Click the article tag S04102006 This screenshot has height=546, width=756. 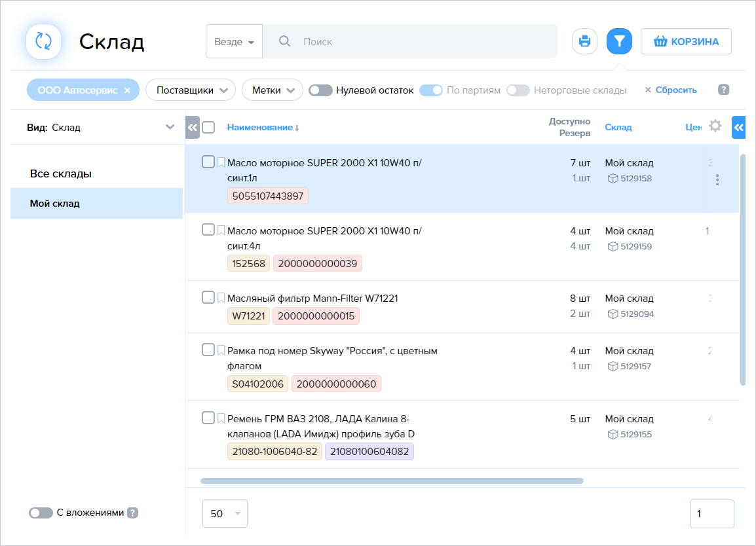(x=257, y=384)
